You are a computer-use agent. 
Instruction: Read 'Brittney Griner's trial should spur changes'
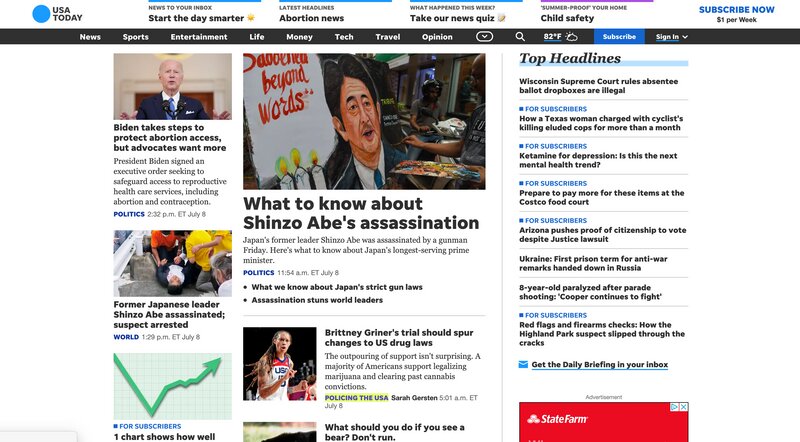coord(399,337)
